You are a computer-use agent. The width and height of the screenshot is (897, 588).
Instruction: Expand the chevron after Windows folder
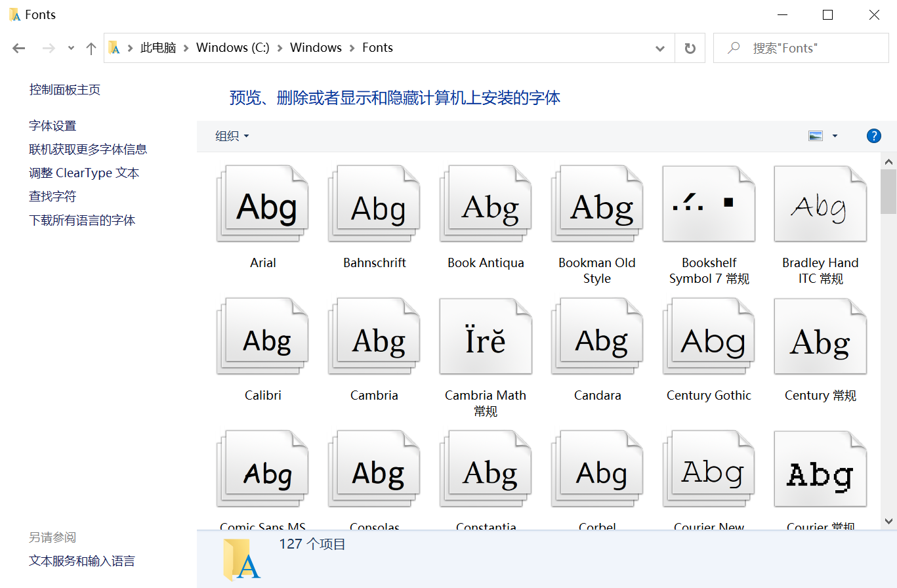[x=352, y=48]
